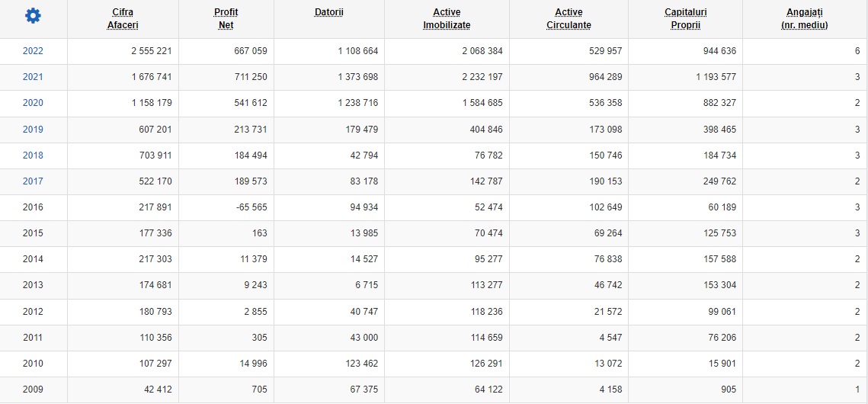Open the 2022 year link
Screen dimensions: 868x404
click(x=33, y=51)
